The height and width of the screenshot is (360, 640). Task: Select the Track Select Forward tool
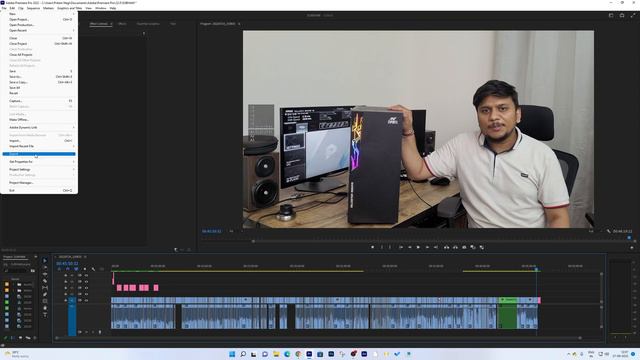(x=45, y=267)
